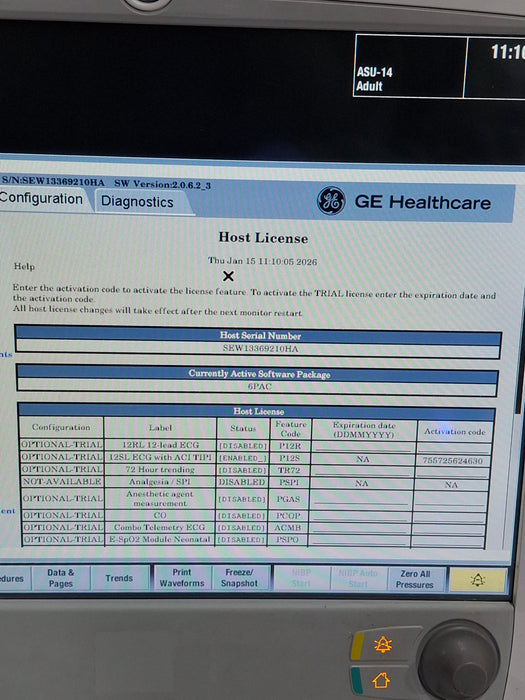
Task: Click the GE Healthcare logo icon
Action: pos(331,201)
